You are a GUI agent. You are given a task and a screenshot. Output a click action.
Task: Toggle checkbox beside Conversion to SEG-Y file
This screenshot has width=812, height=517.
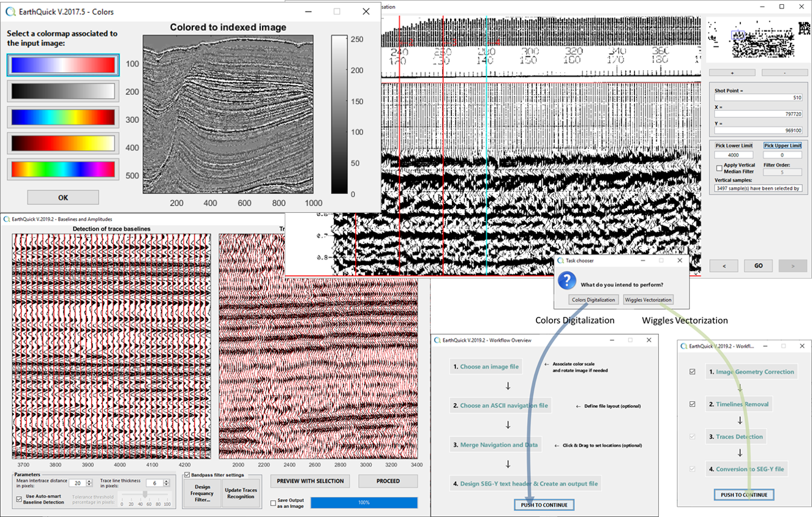(x=693, y=469)
